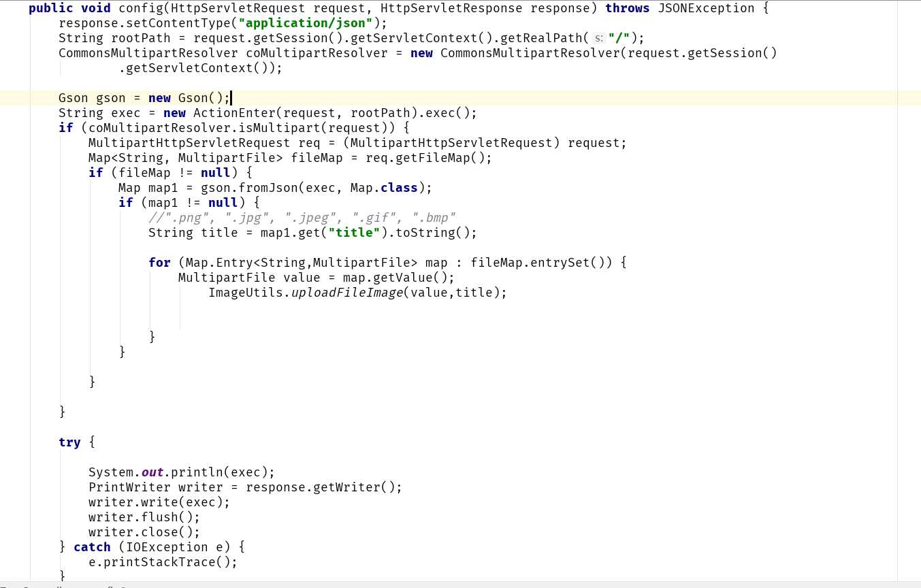The height and width of the screenshot is (588, 921).
Task: Click the req variable declaration
Action: 309,143
